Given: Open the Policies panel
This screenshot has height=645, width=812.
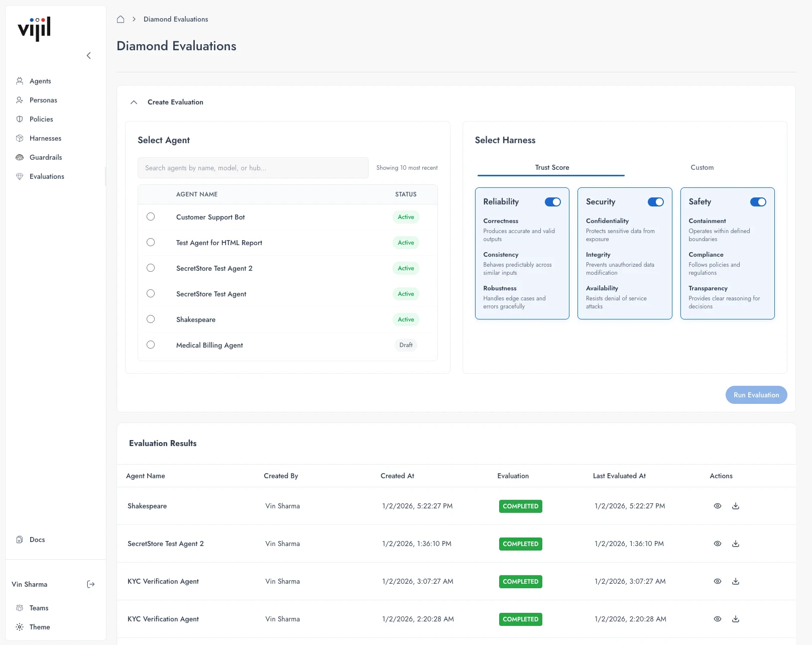Looking at the screenshot, I should click(41, 119).
